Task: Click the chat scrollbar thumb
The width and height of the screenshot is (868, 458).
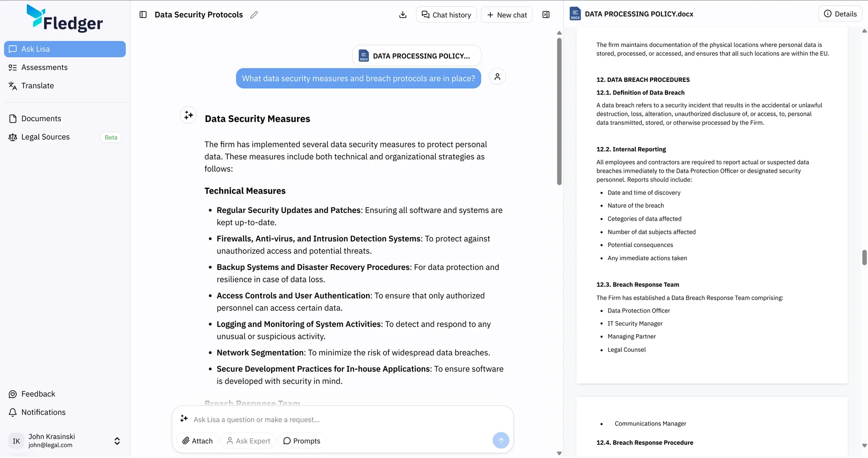Action: pos(559,111)
